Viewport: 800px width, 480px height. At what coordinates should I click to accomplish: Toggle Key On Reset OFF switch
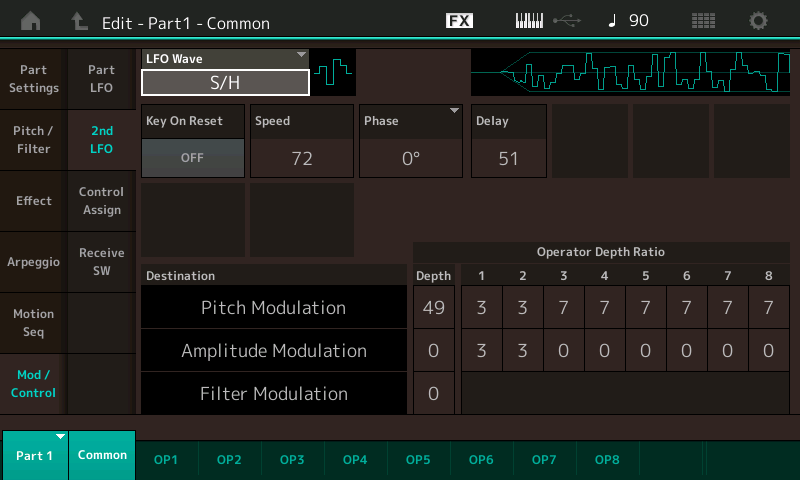click(x=193, y=157)
